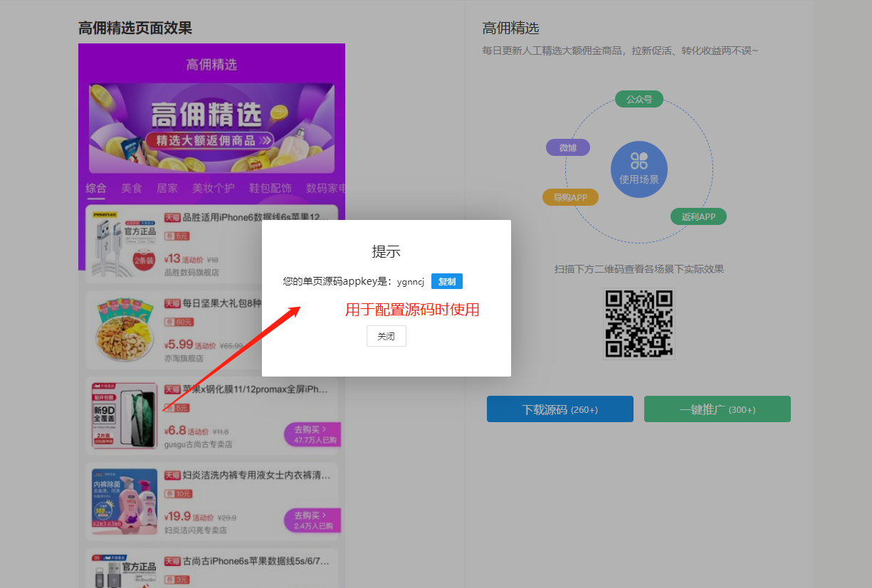Click 去购买 on the 钢化膜 product
Image resolution: width=872 pixels, height=588 pixels.
(x=311, y=434)
